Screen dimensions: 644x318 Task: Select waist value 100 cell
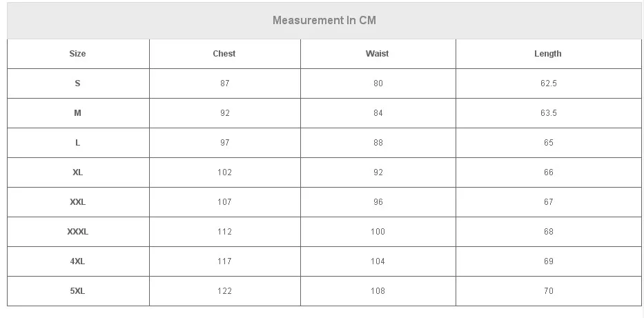click(x=378, y=231)
